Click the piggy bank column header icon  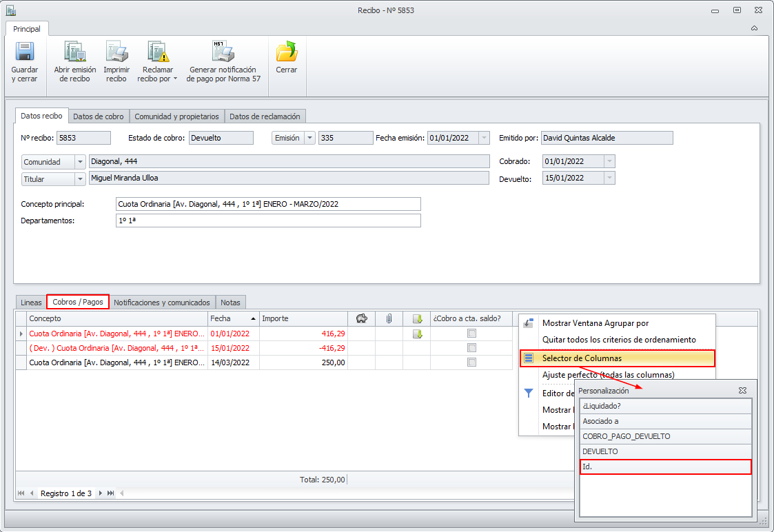[x=361, y=318]
